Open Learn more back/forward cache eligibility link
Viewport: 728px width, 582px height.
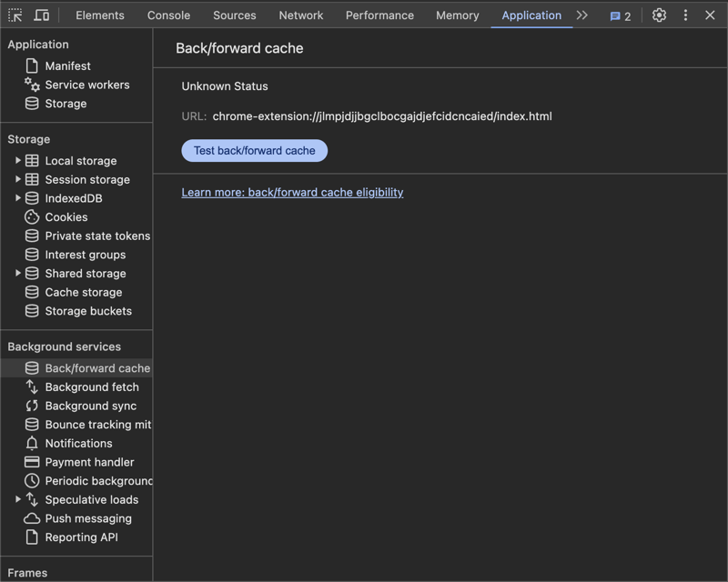pyautogui.click(x=292, y=192)
